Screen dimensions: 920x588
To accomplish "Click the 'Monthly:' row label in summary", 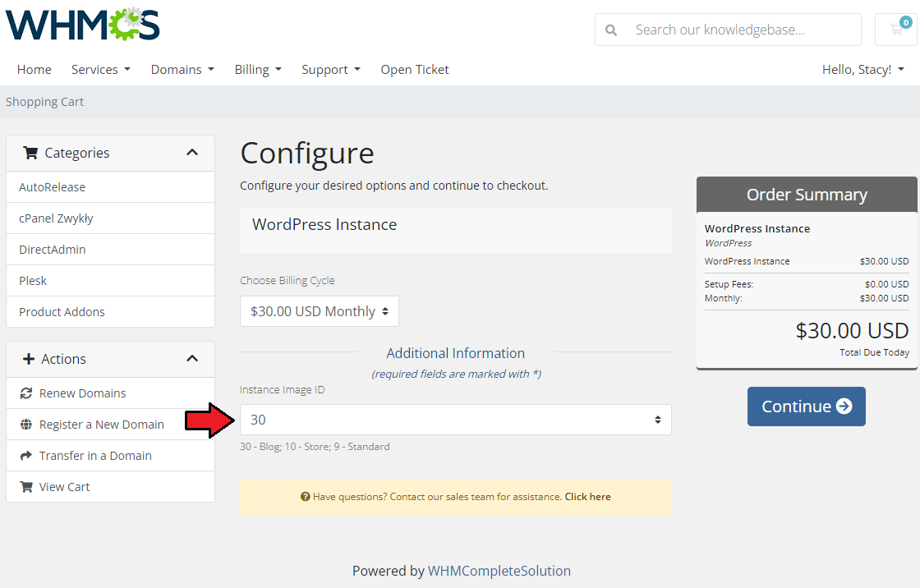I will tap(724, 298).
